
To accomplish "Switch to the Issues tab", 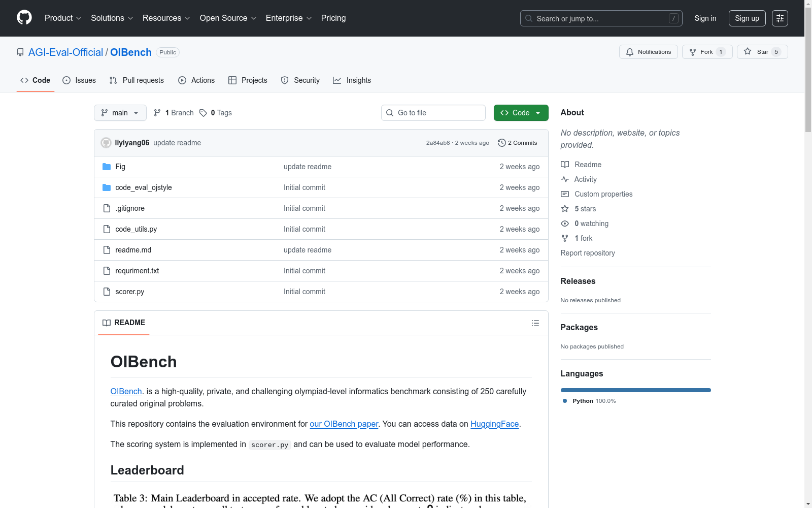I will point(79,80).
